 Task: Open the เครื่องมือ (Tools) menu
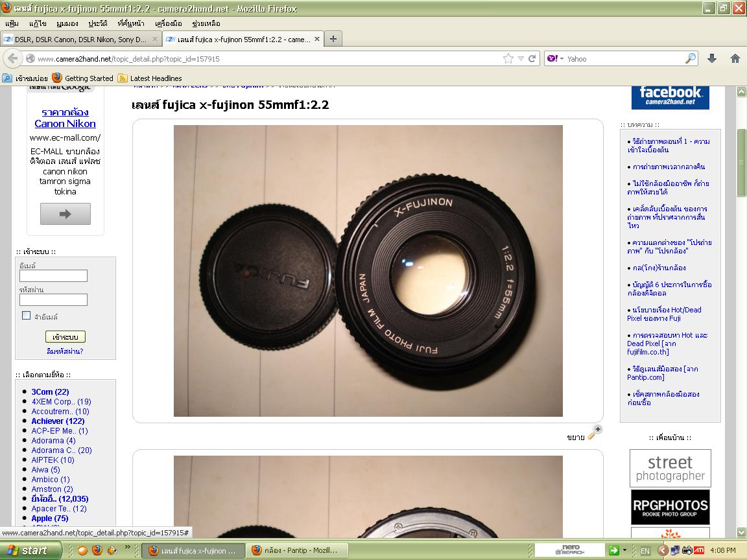coord(169,23)
